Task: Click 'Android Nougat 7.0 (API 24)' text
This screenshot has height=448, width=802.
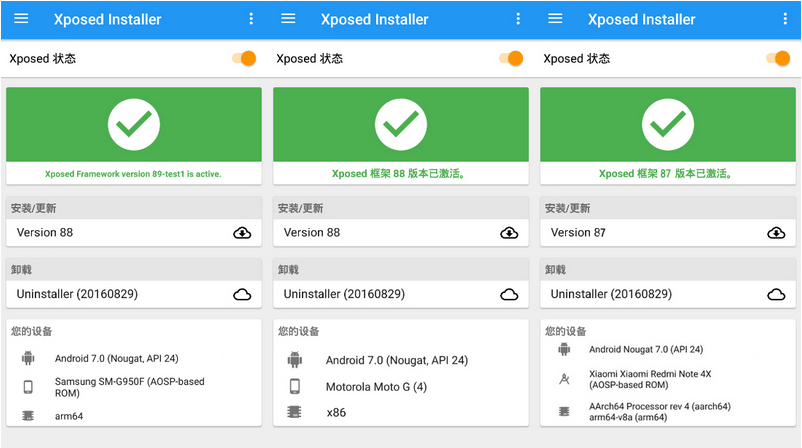Action: 646,349
